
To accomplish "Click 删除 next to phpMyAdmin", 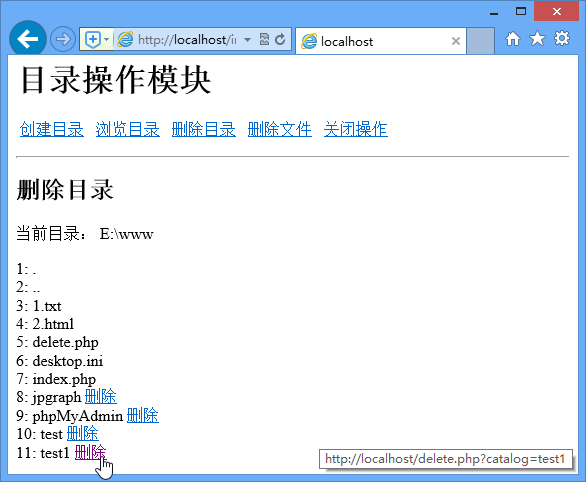I will click(x=143, y=415).
